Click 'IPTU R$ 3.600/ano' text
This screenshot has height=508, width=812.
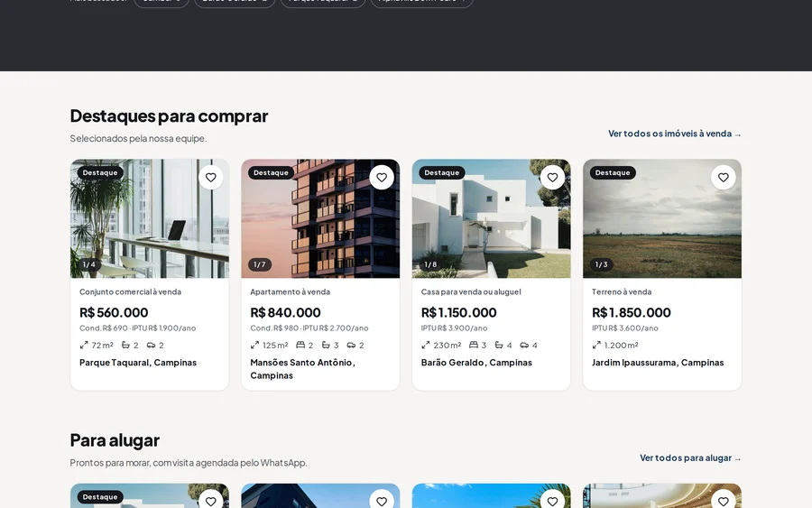(625, 328)
